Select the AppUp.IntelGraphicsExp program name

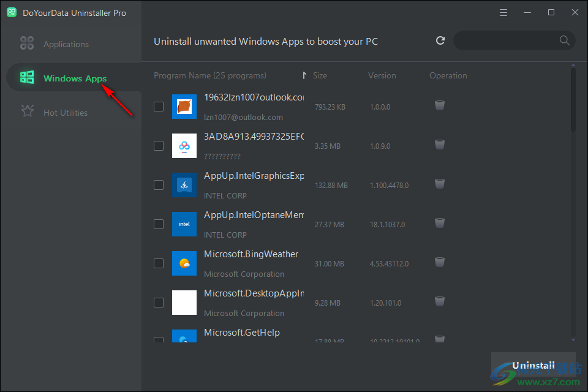tap(254, 176)
